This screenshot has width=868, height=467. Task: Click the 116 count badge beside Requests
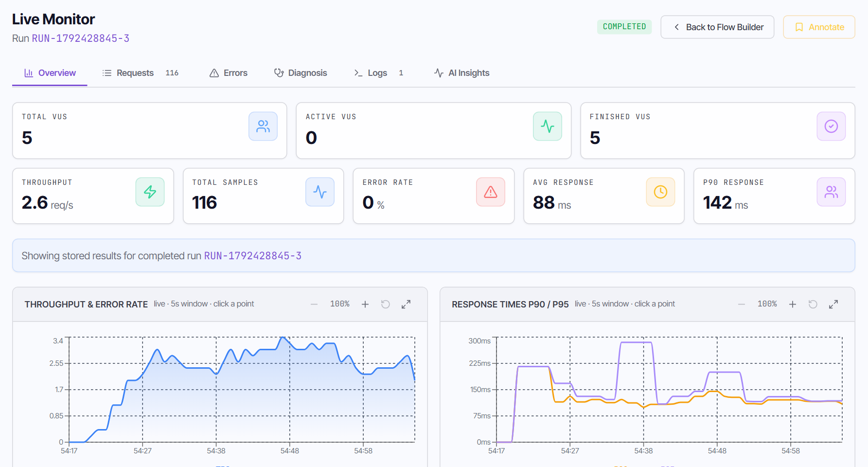pyautogui.click(x=172, y=73)
